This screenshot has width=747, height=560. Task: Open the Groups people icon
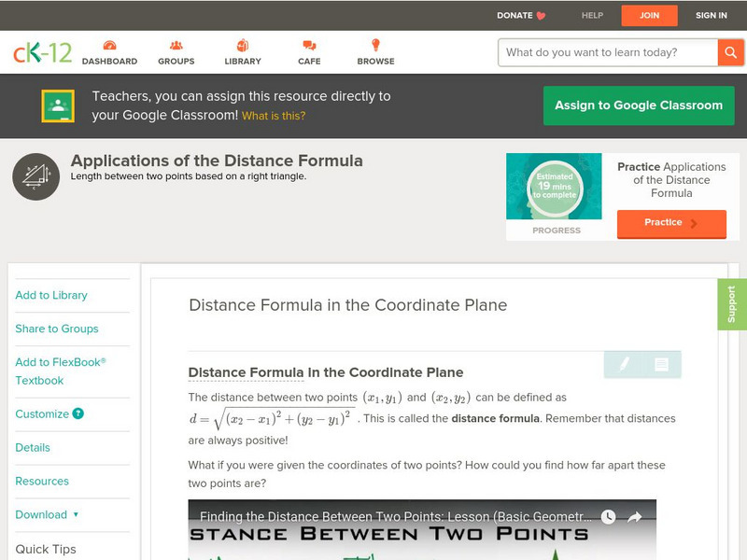pos(176,46)
